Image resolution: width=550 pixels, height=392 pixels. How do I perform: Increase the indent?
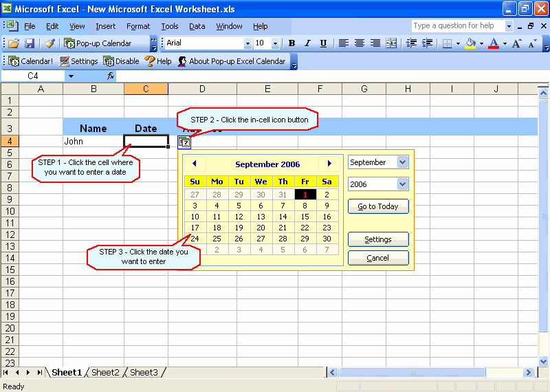point(427,43)
